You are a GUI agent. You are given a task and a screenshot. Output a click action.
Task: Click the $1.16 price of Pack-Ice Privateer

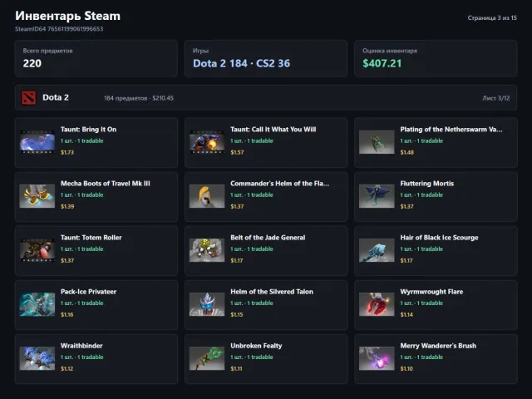coord(66,314)
